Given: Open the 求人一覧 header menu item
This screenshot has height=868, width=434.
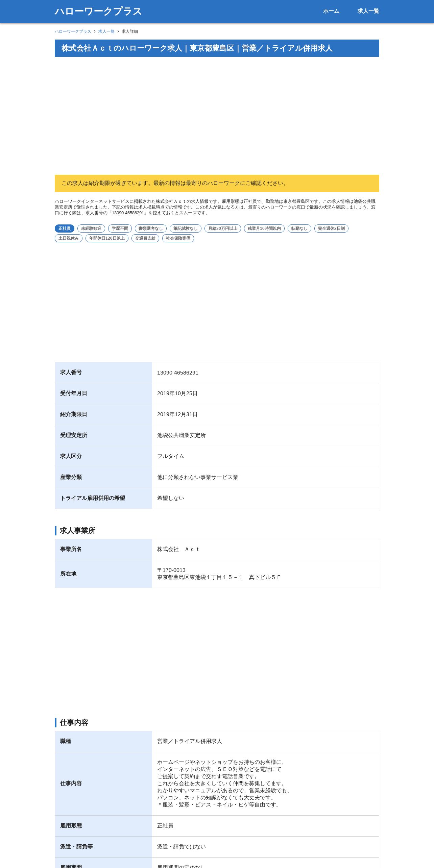Looking at the screenshot, I should tap(368, 11).
